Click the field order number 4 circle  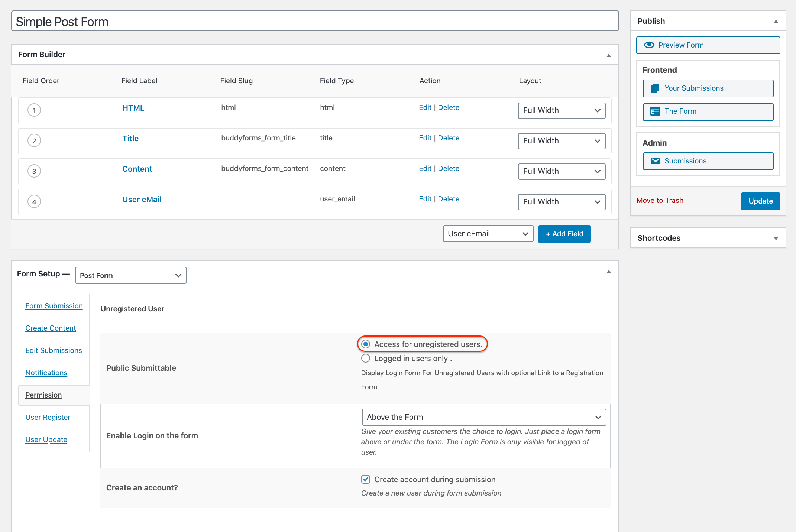click(x=34, y=202)
